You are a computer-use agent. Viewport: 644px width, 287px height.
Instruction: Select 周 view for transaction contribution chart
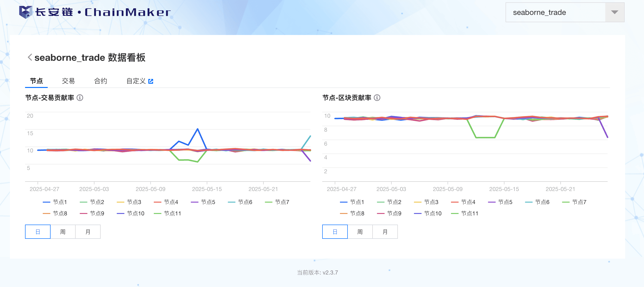coord(63,232)
